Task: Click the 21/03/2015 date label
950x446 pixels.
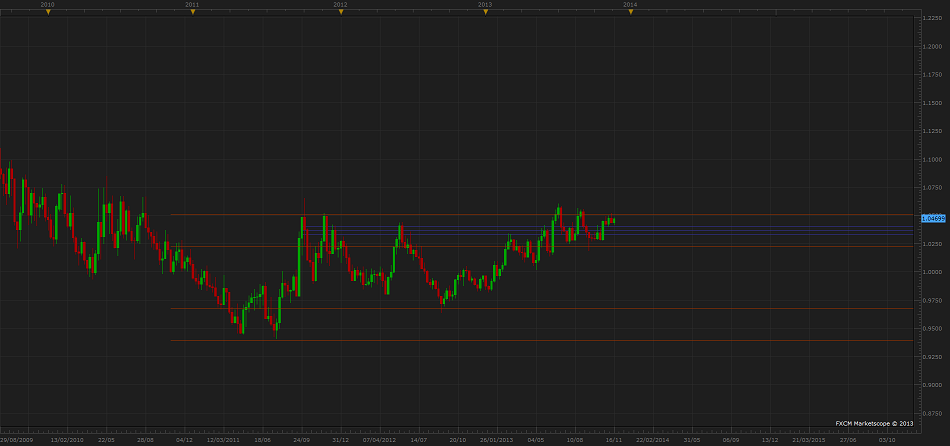Action: tap(809, 439)
